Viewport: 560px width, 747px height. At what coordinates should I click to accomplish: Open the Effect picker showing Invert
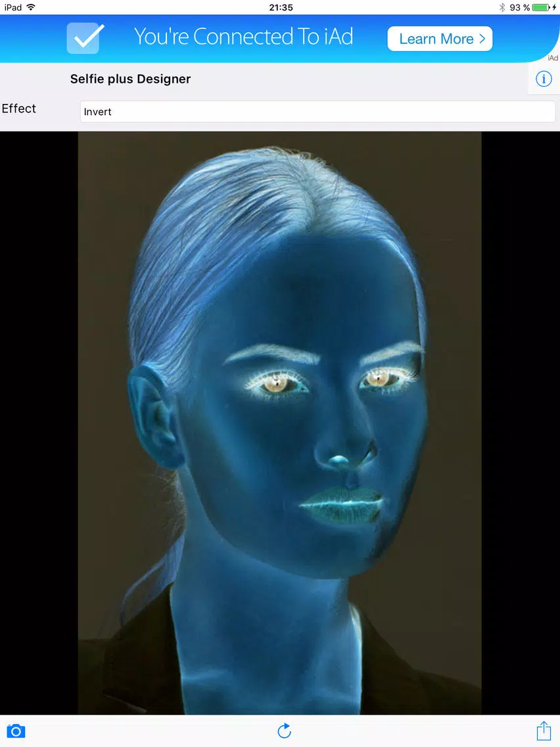click(317, 112)
